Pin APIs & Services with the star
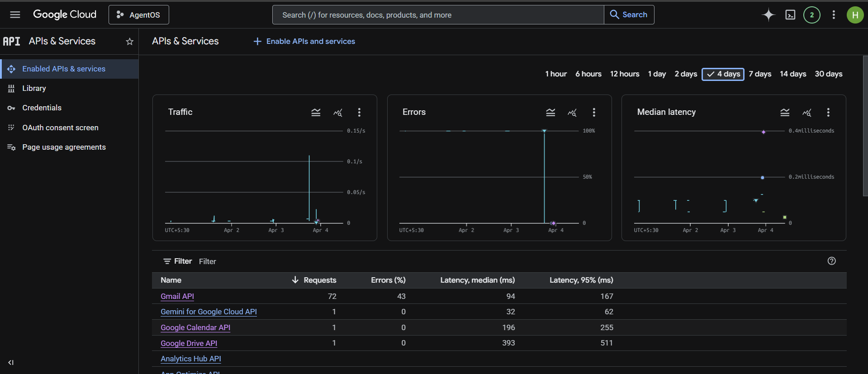The height and width of the screenshot is (374, 868). tap(130, 42)
